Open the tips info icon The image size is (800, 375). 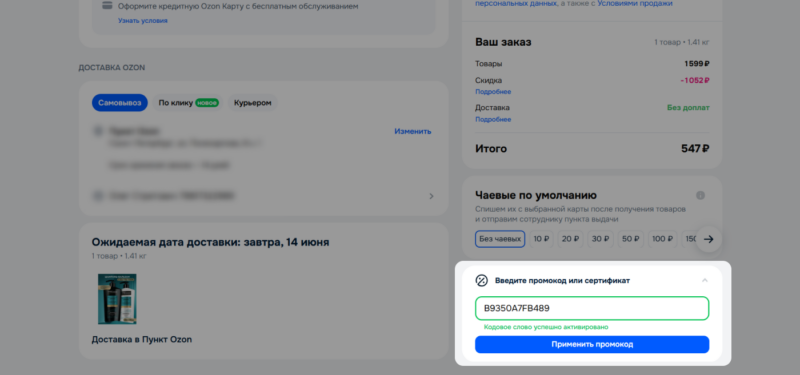(x=701, y=195)
